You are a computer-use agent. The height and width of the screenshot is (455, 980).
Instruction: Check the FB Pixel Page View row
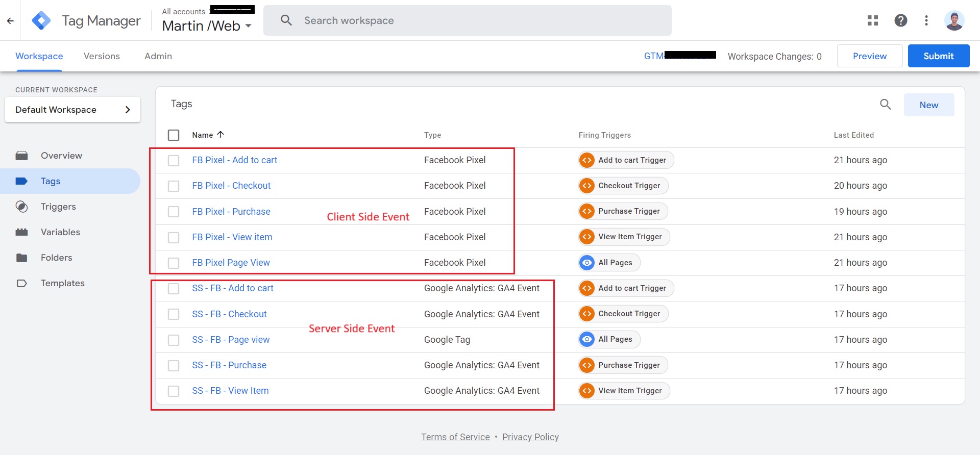174,263
